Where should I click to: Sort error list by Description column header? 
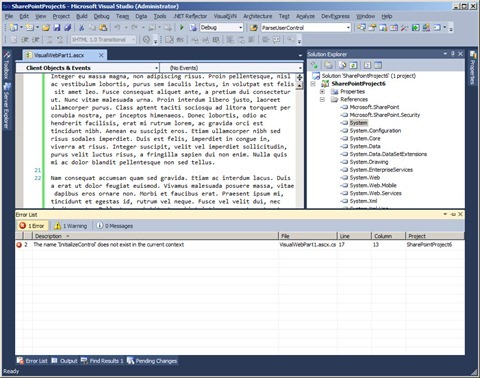[x=155, y=236]
